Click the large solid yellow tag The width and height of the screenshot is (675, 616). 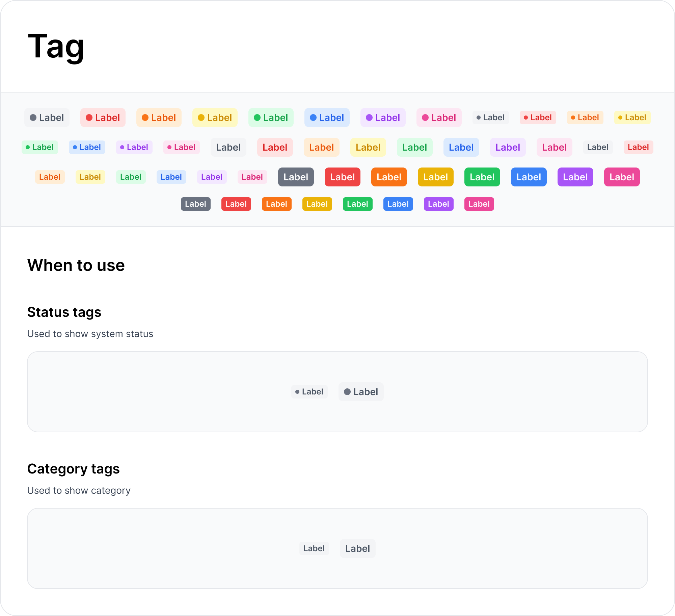click(436, 177)
